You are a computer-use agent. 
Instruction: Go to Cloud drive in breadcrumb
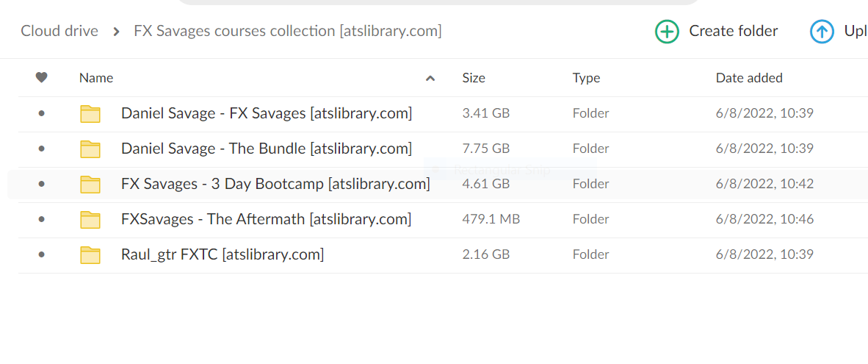pos(59,31)
